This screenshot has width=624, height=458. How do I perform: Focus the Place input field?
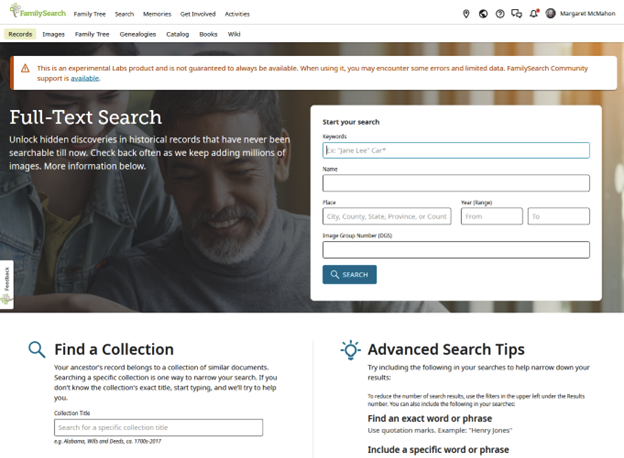(x=387, y=216)
